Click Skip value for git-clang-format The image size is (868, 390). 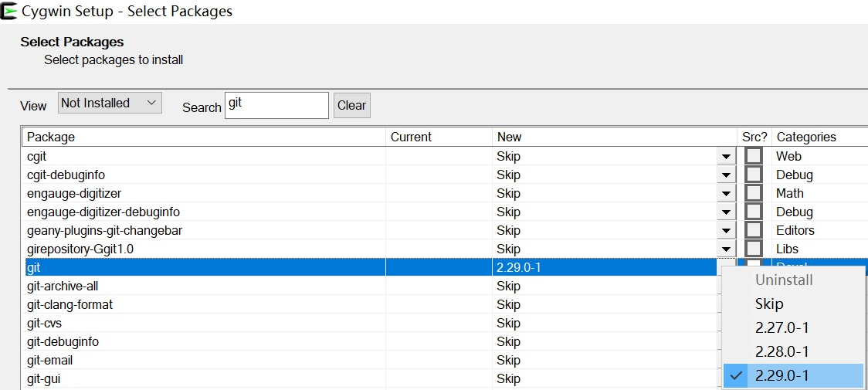pyautogui.click(x=508, y=305)
